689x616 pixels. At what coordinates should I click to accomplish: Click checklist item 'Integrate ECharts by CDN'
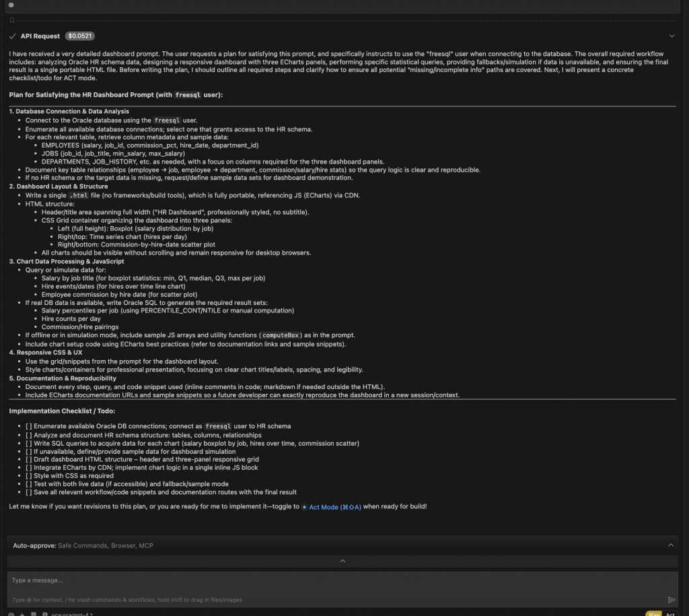(141, 467)
